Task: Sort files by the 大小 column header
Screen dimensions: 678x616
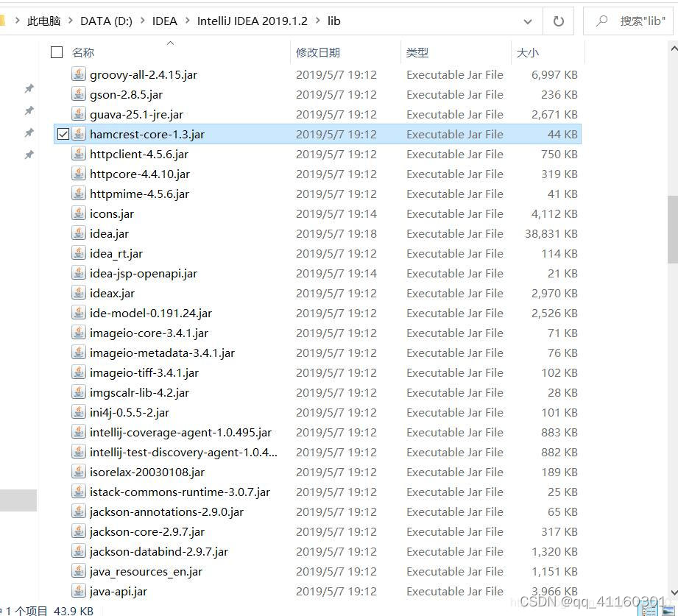Action: [527, 52]
